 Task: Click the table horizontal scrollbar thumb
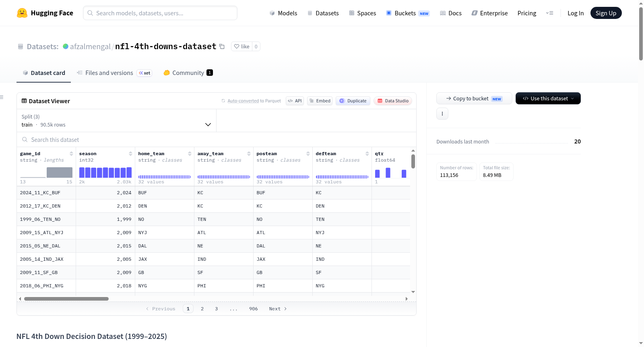point(66,299)
